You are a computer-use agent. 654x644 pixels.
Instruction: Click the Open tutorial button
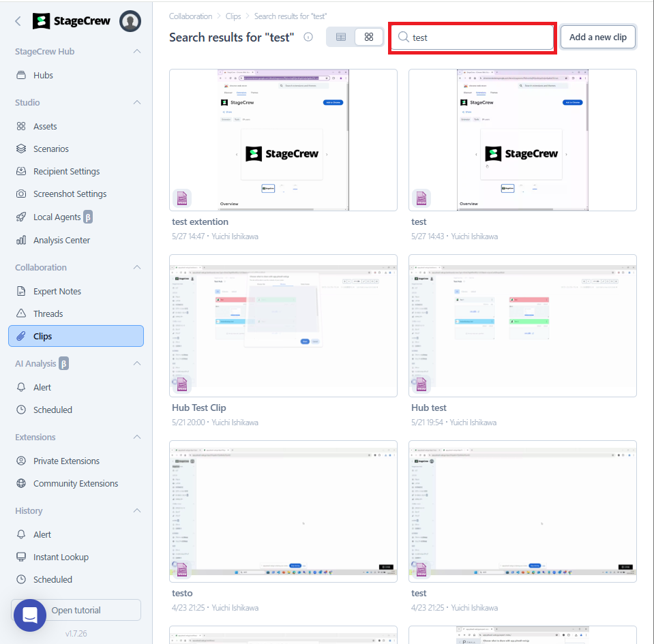click(x=76, y=611)
